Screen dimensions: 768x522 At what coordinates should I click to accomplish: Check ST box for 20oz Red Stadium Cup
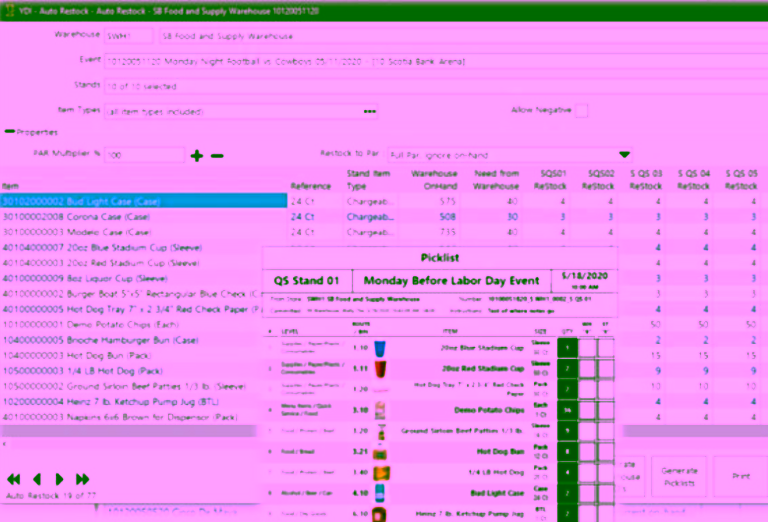(x=605, y=369)
